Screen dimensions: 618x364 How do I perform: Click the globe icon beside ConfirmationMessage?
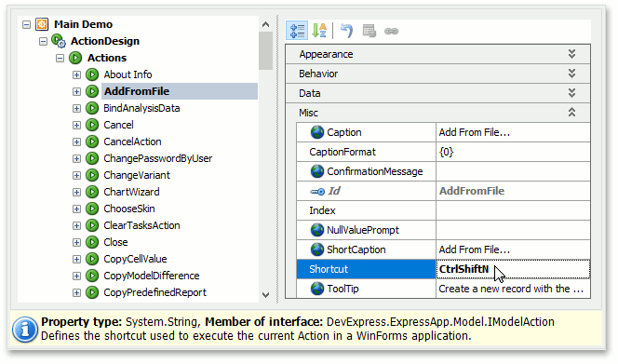[316, 171]
